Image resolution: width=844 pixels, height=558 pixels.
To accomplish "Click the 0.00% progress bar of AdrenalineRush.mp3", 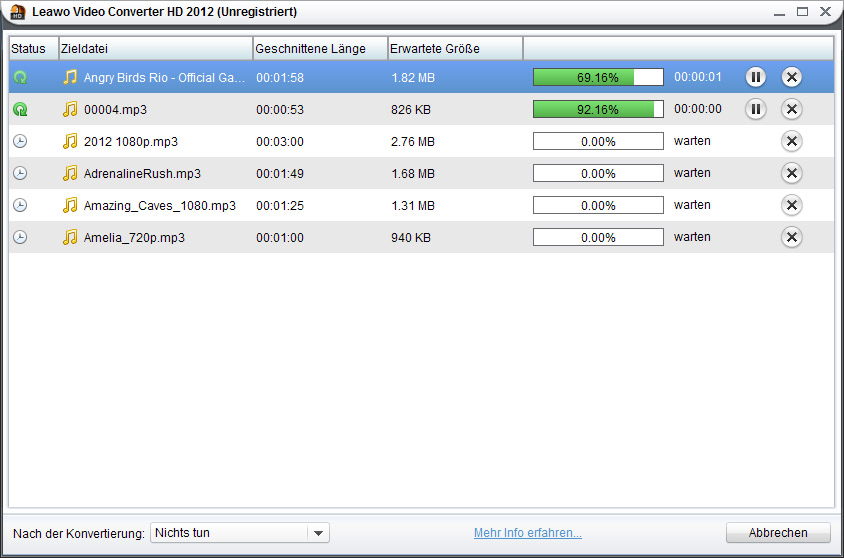I will point(598,173).
